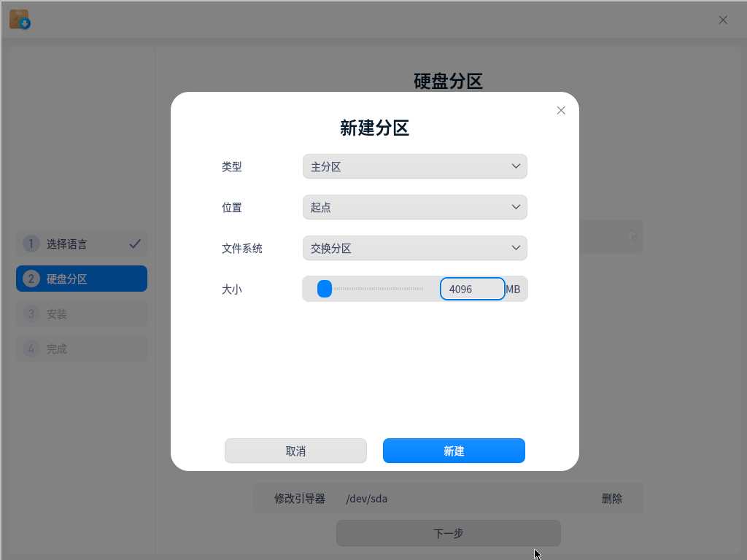Open the 位置 dropdown showing 起点
This screenshot has width=747, height=560.
coord(414,207)
